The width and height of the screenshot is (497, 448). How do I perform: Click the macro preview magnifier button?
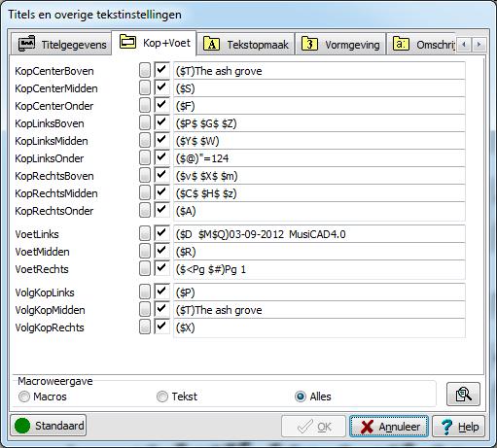(463, 395)
